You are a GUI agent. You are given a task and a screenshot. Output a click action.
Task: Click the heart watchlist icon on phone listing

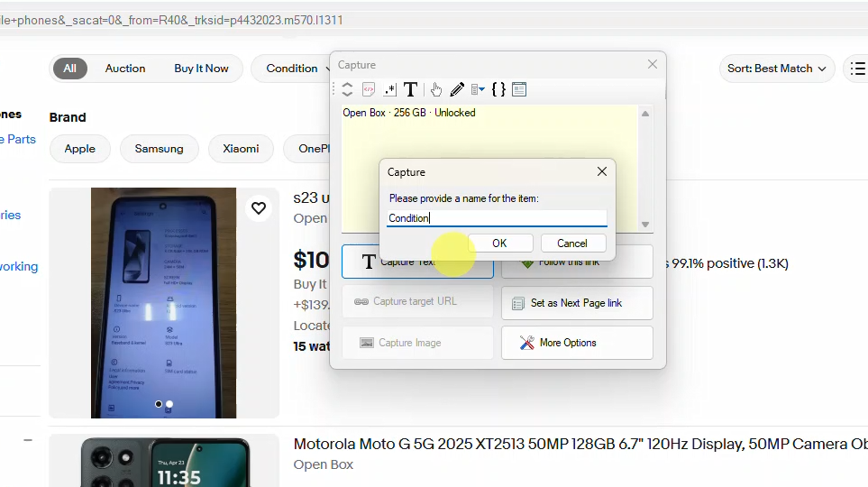pyautogui.click(x=259, y=208)
